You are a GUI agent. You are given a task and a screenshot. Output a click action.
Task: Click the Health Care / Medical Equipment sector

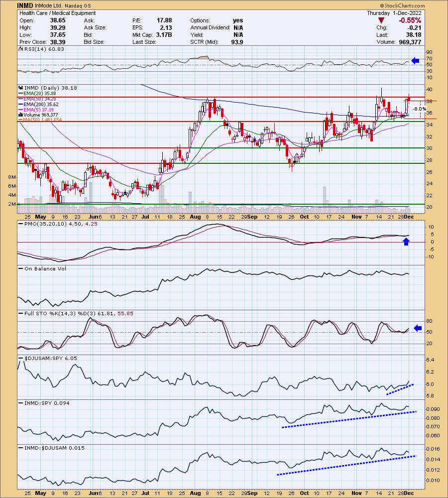[x=57, y=13]
